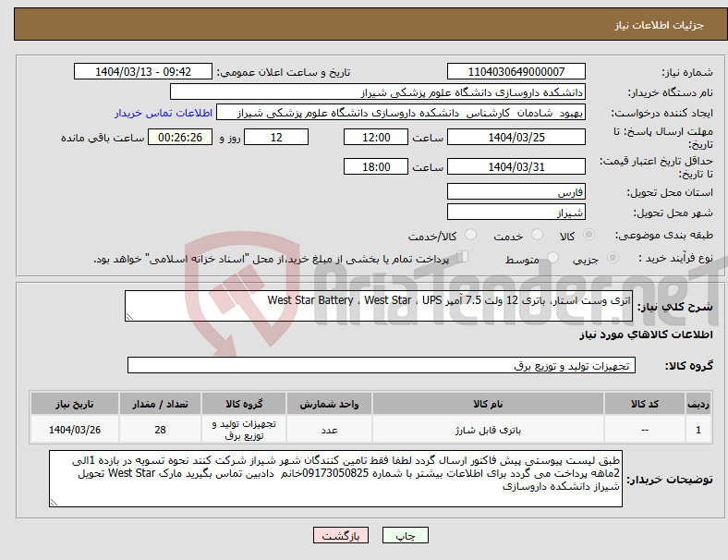Click the گروه کالا column header

point(244,404)
